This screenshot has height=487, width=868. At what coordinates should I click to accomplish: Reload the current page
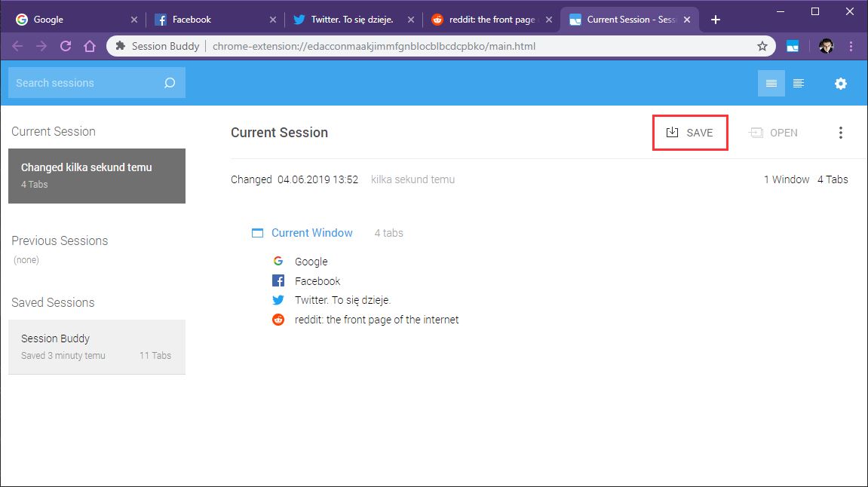[66, 47]
